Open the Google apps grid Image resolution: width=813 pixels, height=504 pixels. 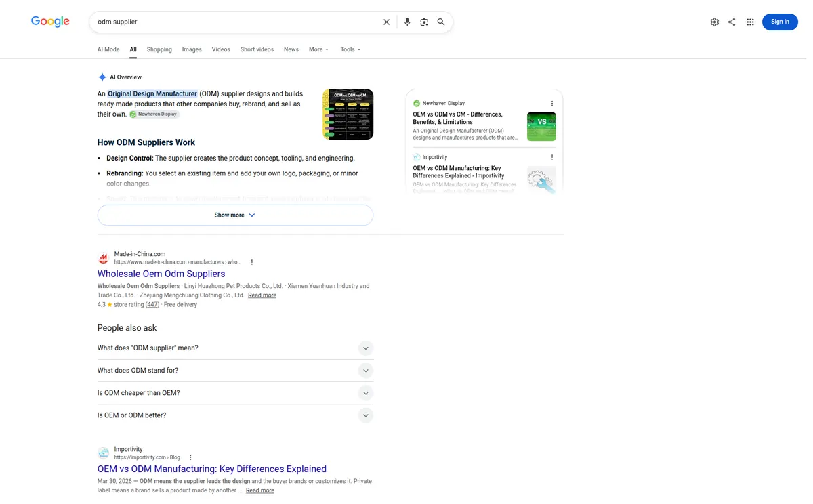coord(750,22)
